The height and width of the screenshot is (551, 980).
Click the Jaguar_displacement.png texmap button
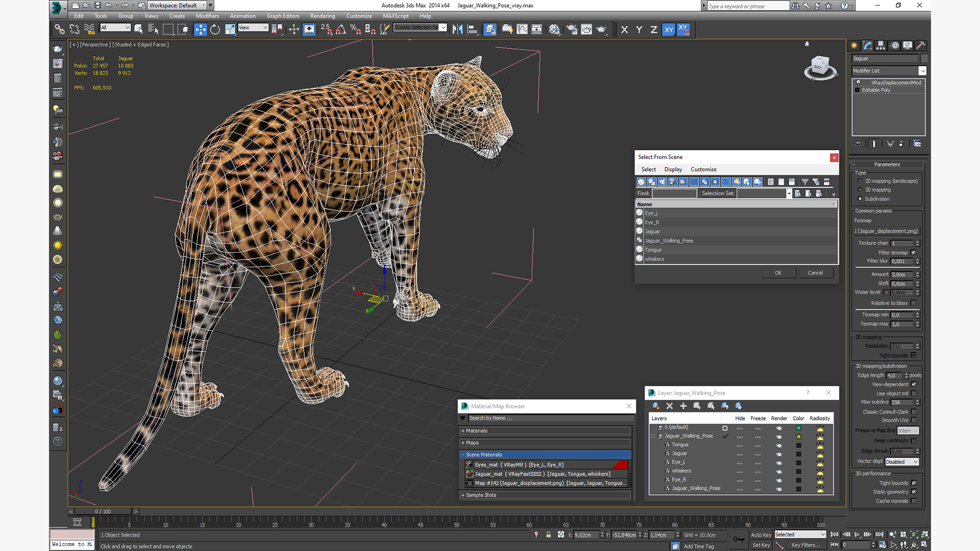pyautogui.click(x=887, y=231)
